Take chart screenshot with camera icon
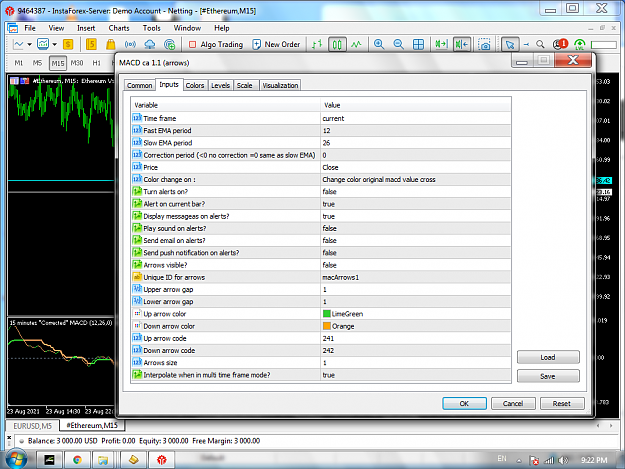This screenshot has width=625, height=469. point(485,44)
